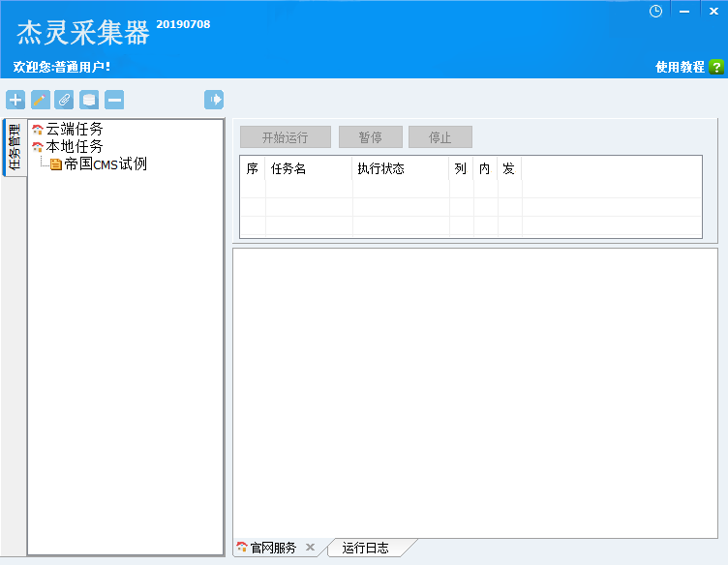Minimize the 杰灵采集器 window
This screenshot has height=565, width=728.
point(684,12)
